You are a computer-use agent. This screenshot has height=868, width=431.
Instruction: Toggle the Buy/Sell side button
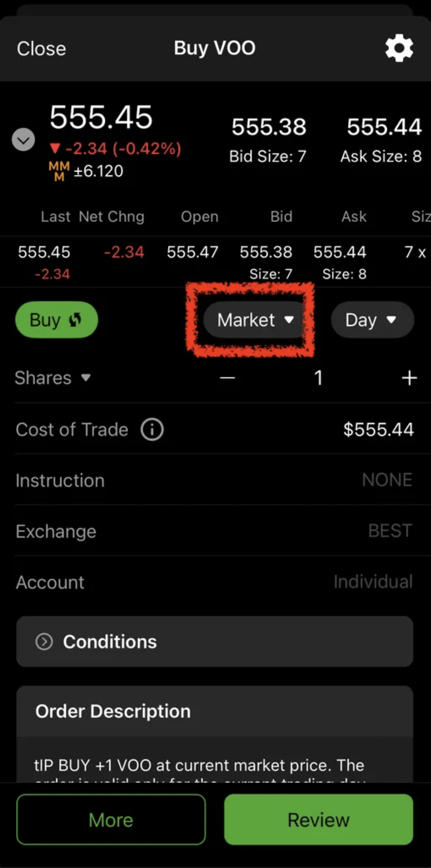[56, 320]
